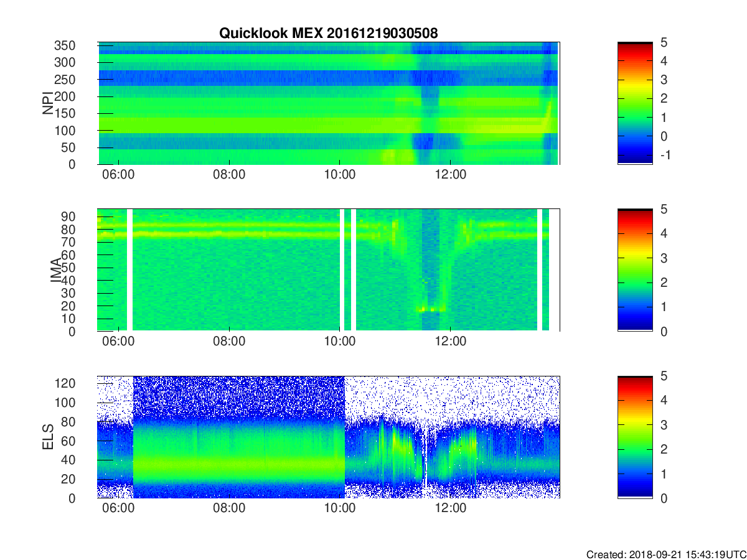Click the 08:00 tick label below IMA panel
The image size is (747, 560).
pyautogui.click(x=230, y=342)
